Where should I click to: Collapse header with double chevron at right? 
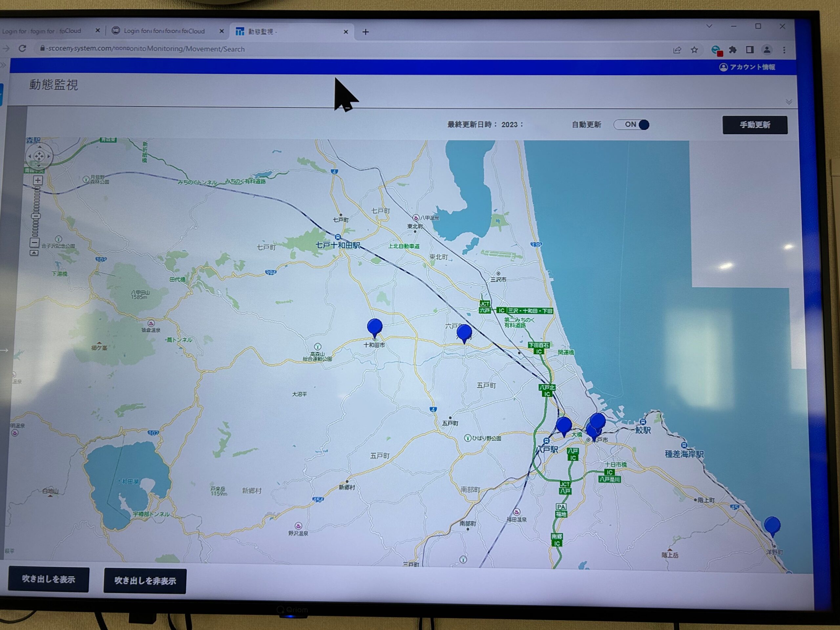pyautogui.click(x=789, y=102)
